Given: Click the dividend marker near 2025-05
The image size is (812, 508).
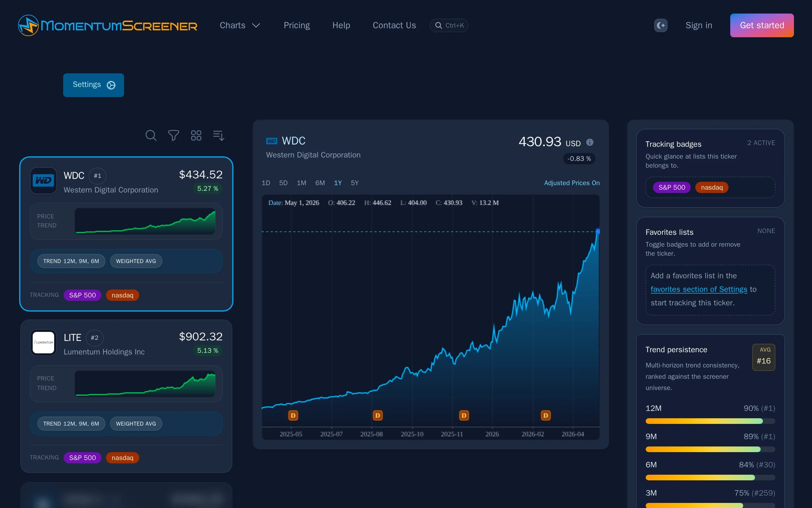Looking at the screenshot, I should point(293,416).
